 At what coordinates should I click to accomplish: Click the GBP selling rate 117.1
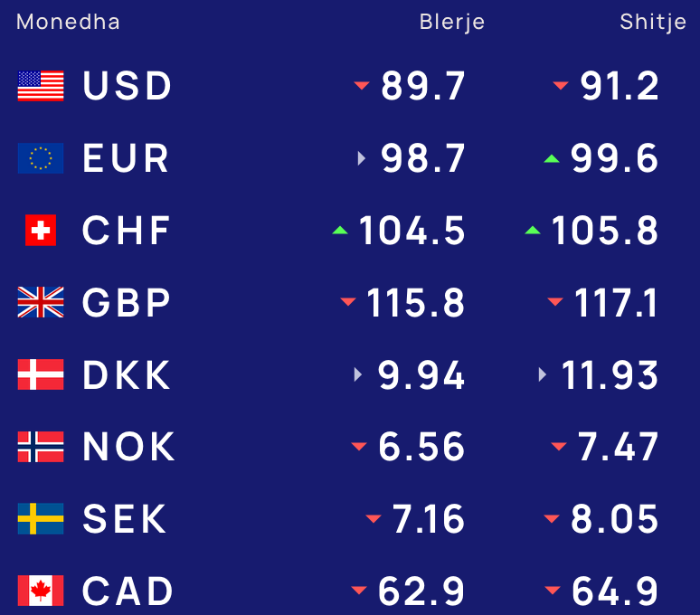click(x=616, y=303)
